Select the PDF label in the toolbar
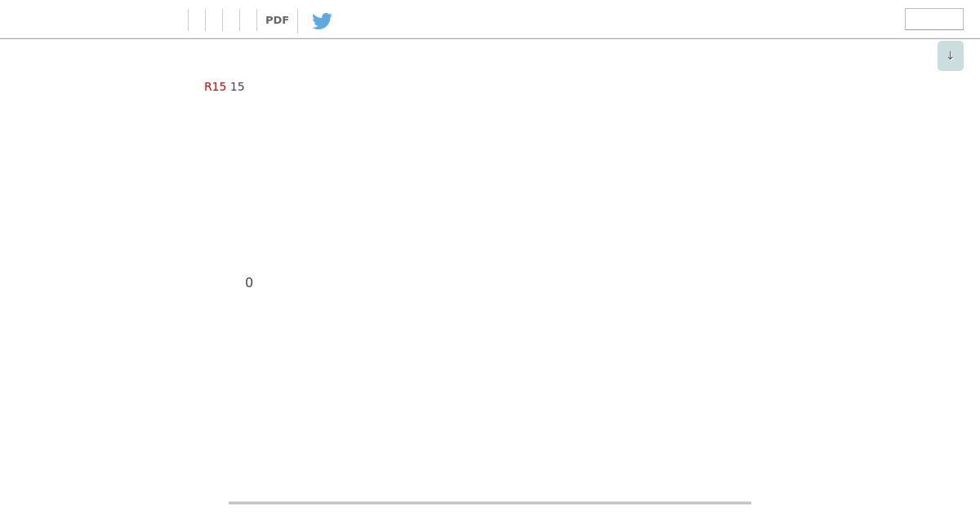 277,20
